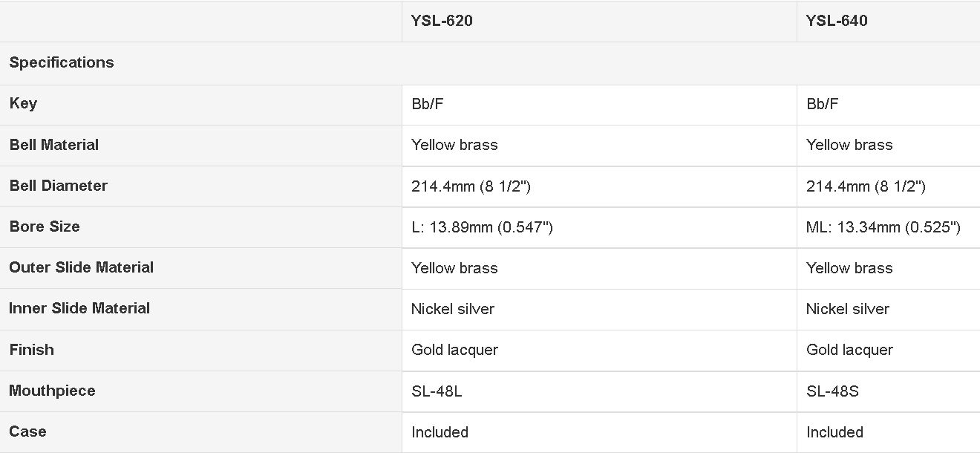
Task: Select the YSL-620 column header
Action: tap(442, 21)
